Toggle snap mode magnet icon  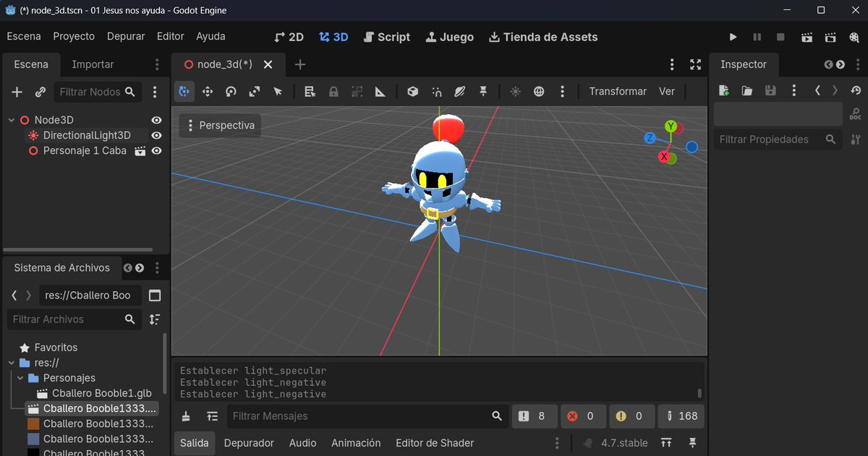(436, 92)
